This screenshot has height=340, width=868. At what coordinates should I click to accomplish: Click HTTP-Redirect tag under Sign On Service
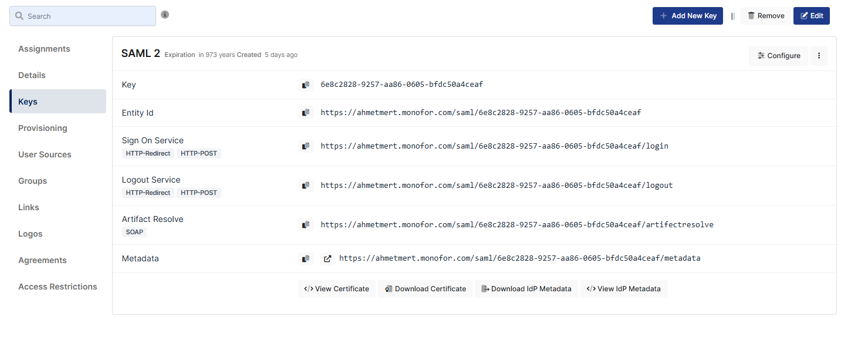(148, 153)
